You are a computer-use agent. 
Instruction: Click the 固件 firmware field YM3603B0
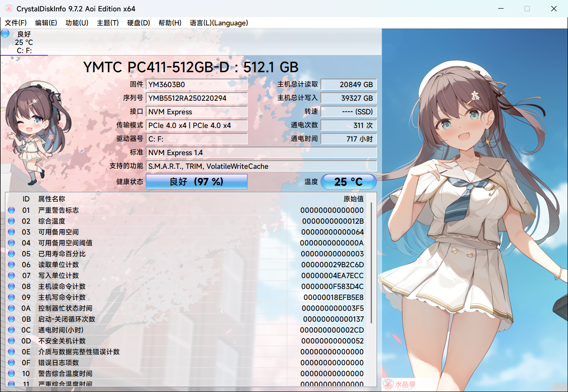(x=196, y=84)
